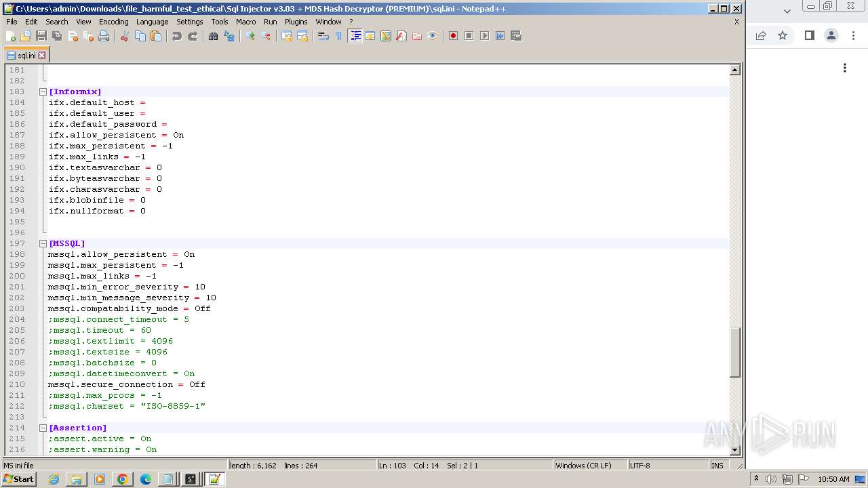Start macro recording with the red record icon
This screenshot has height=488, width=868.
[x=454, y=36]
